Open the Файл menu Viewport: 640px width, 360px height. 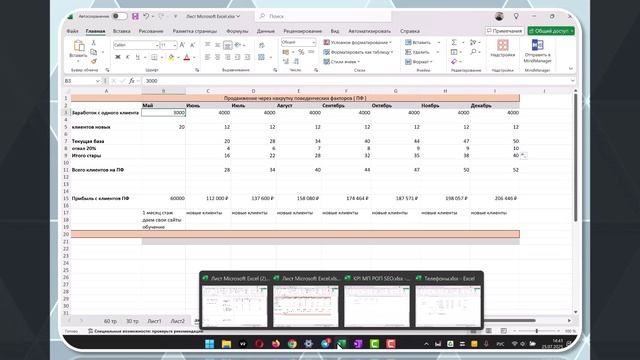(72, 31)
